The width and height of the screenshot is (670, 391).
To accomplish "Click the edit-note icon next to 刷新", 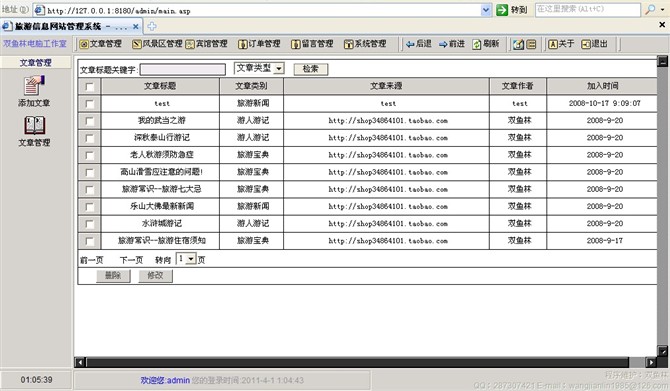I will coord(518,44).
